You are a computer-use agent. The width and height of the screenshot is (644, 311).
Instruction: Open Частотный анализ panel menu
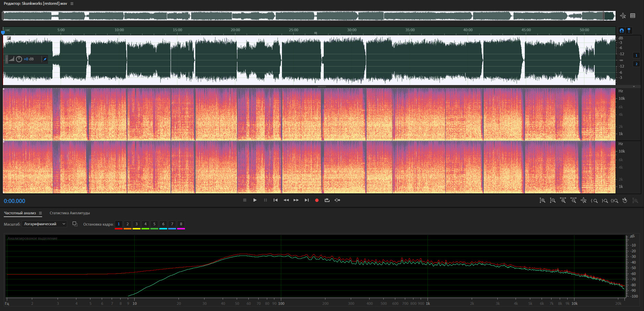pyautogui.click(x=40, y=213)
